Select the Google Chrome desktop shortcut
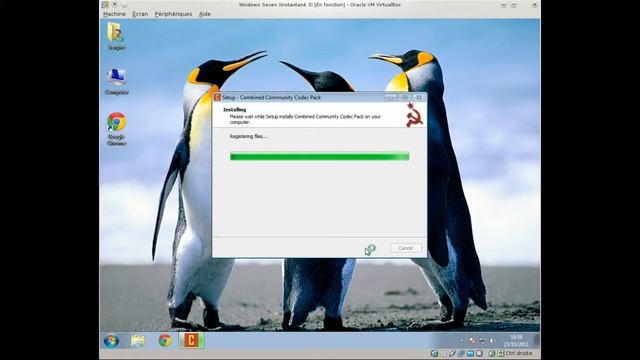 click(116, 129)
